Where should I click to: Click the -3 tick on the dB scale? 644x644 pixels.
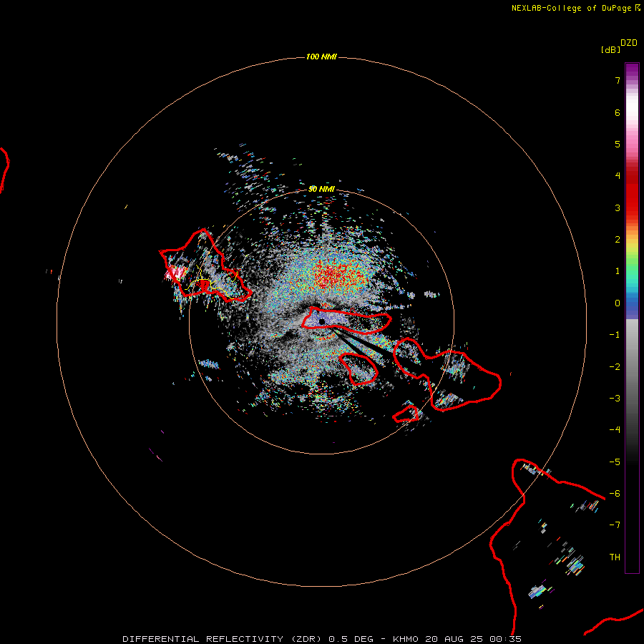pyautogui.click(x=615, y=399)
